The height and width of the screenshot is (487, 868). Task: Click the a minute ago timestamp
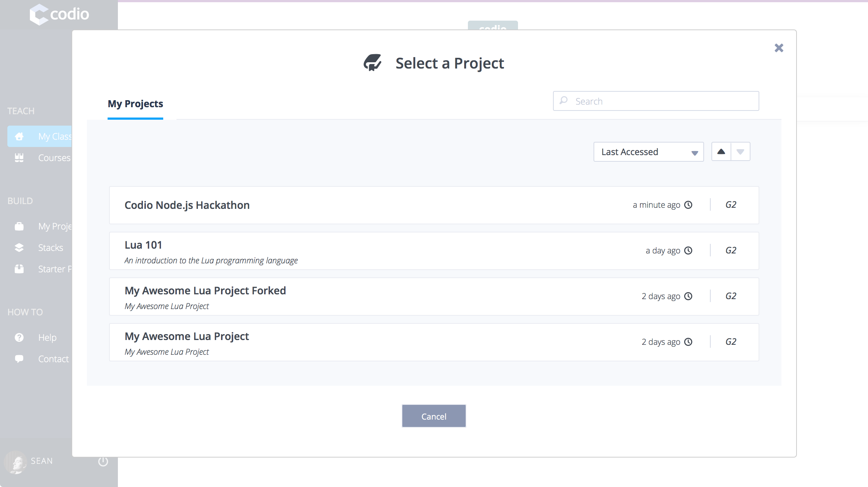pos(657,205)
